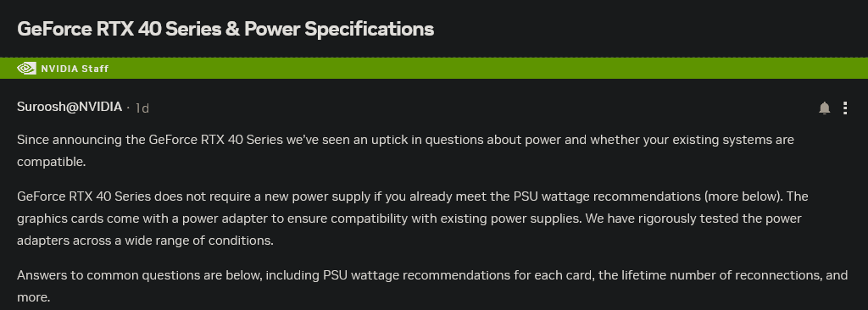Click the sentence starting Since announcing
This screenshot has height=310, width=868.
[405, 151]
